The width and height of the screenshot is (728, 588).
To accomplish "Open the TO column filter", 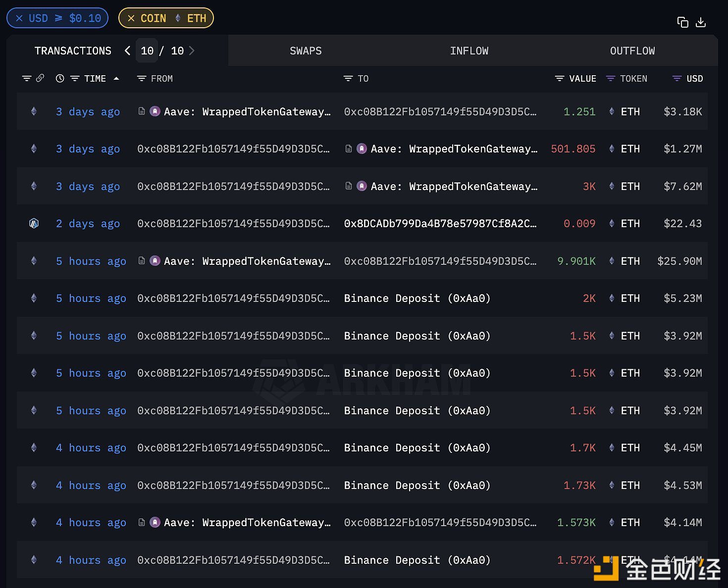I will click(348, 79).
